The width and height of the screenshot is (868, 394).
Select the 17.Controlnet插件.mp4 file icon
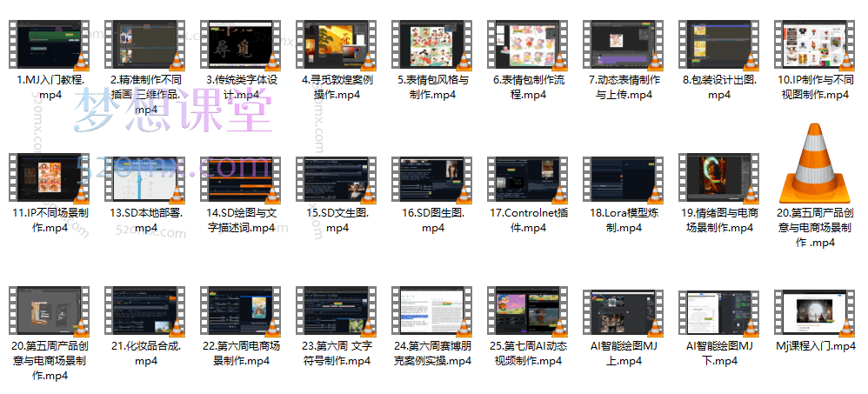point(528,179)
